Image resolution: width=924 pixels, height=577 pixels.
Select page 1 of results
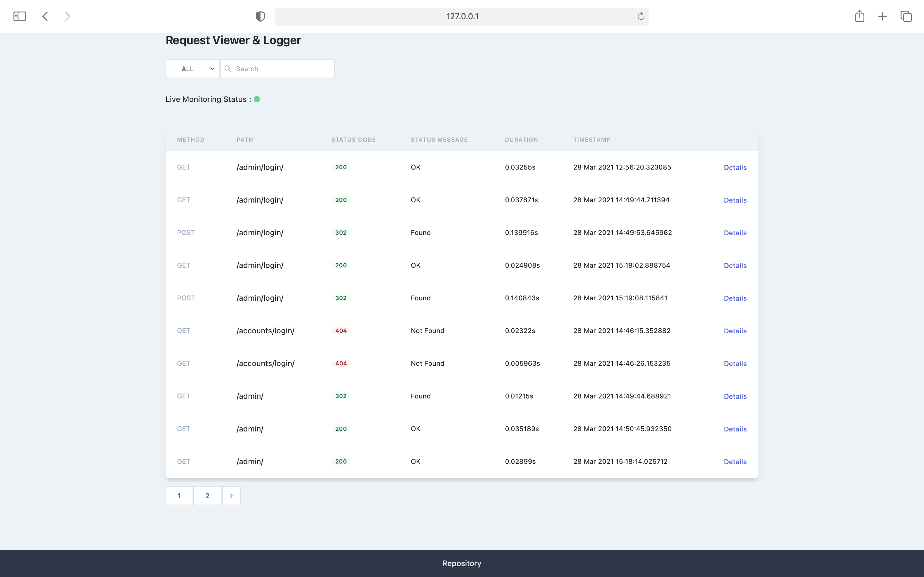coord(179,495)
